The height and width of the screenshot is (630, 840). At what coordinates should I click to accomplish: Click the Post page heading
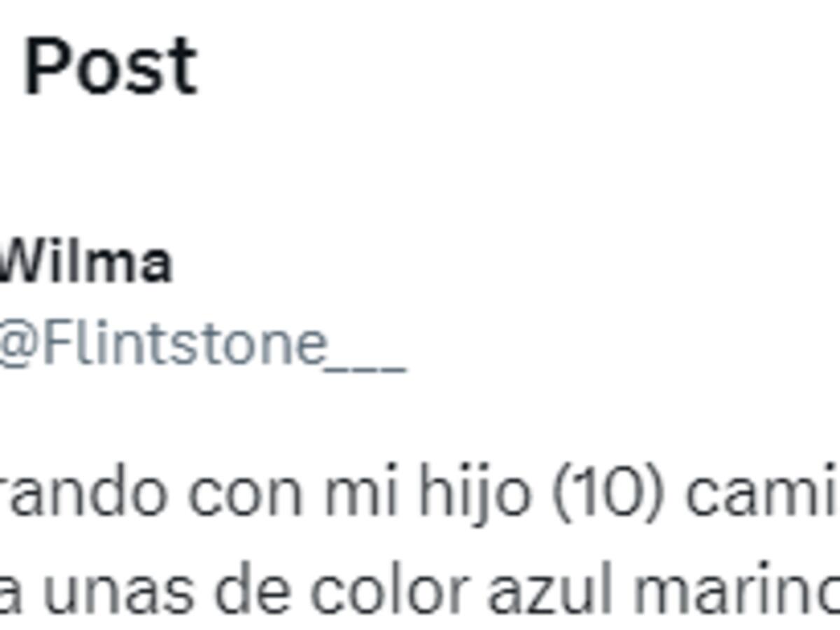(x=111, y=67)
